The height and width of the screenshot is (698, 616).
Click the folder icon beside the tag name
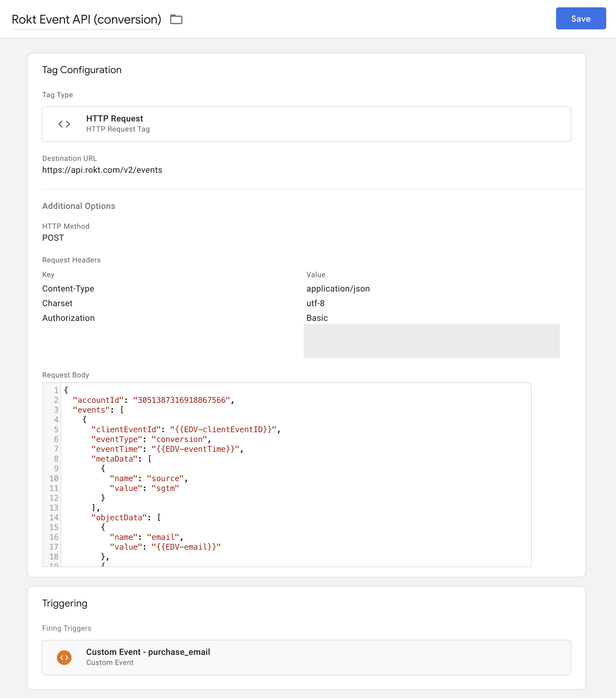pyautogui.click(x=176, y=20)
